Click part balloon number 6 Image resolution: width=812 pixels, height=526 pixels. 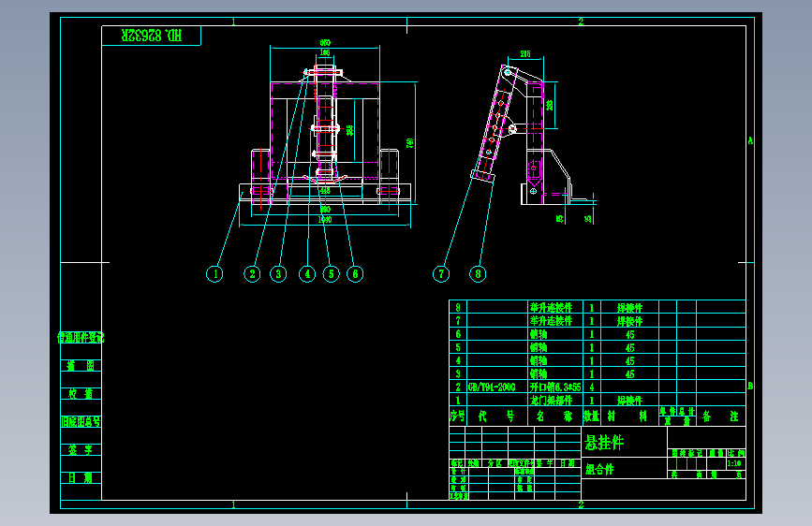(x=355, y=274)
